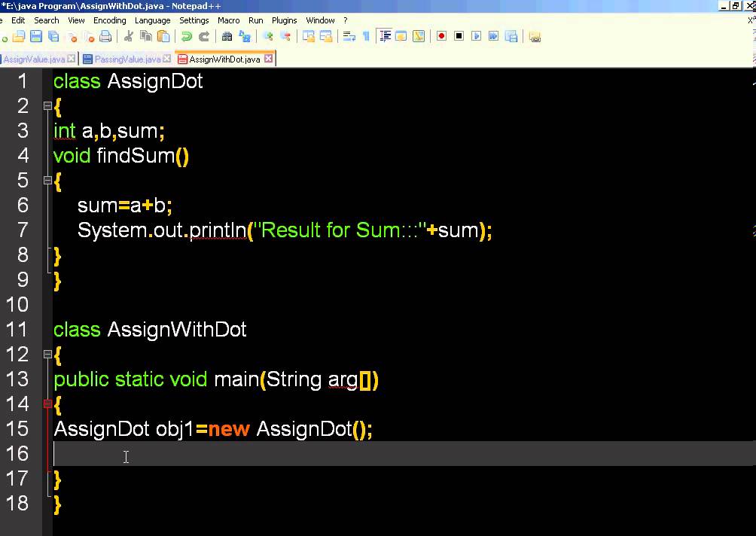Open the Language menu
This screenshot has width=756, height=536.
point(152,20)
